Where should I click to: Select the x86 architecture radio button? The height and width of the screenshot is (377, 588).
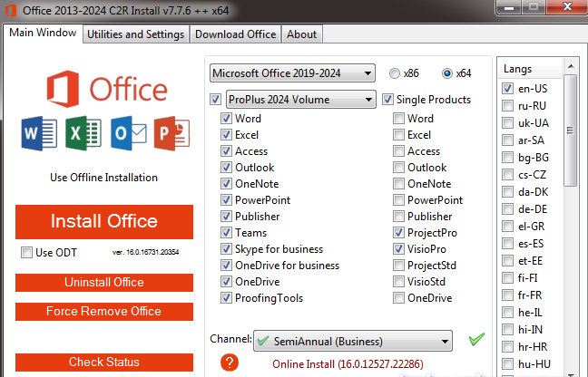[395, 72]
